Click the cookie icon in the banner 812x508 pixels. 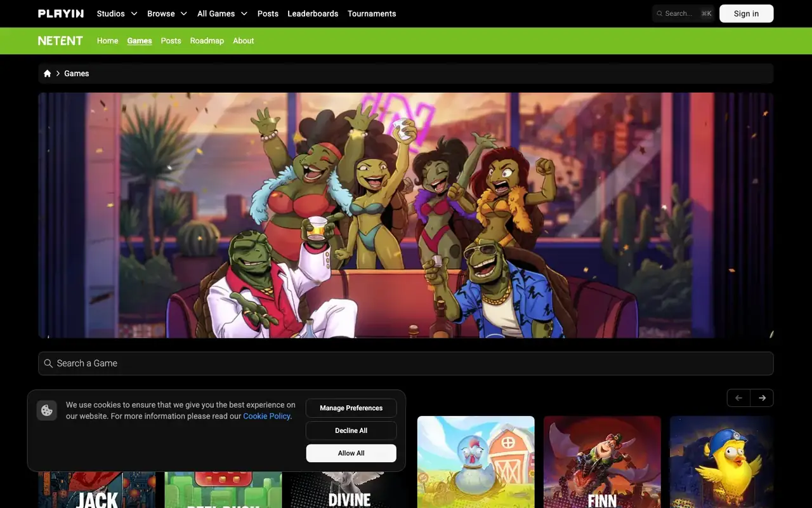coord(47,410)
